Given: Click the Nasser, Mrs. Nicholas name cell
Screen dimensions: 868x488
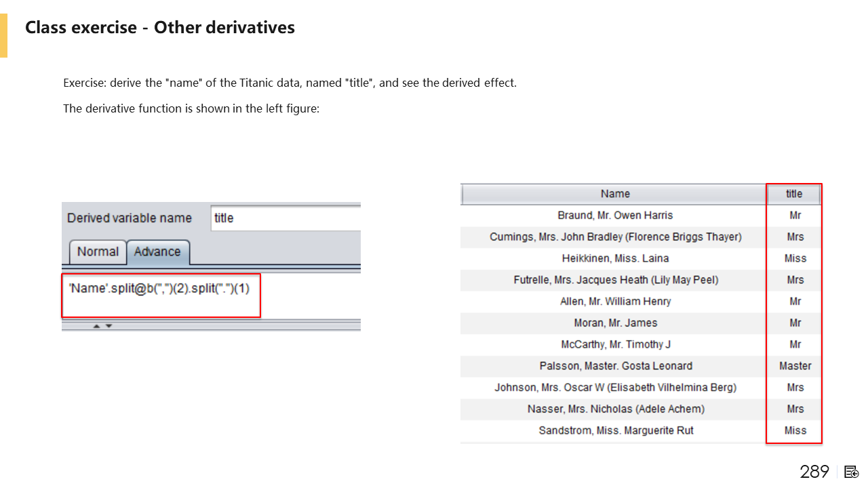Looking at the screenshot, I should (615, 409).
